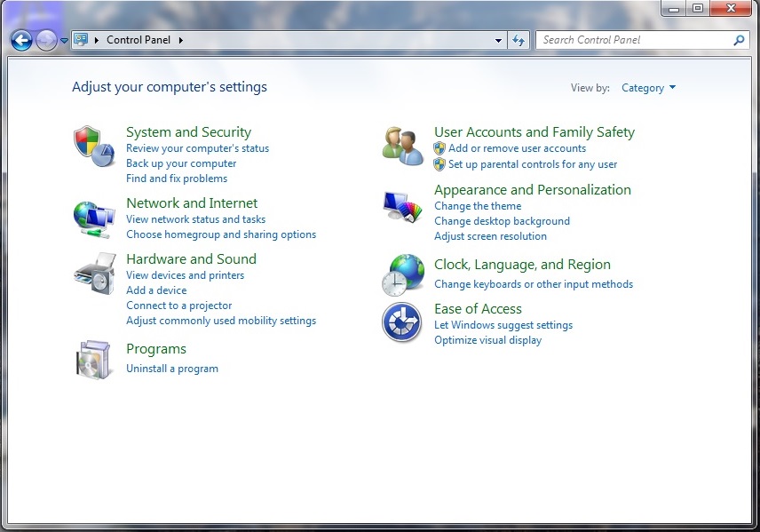The height and width of the screenshot is (532, 760).
Task: Open Clock, Language, and Region heading
Action: click(x=522, y=265)
